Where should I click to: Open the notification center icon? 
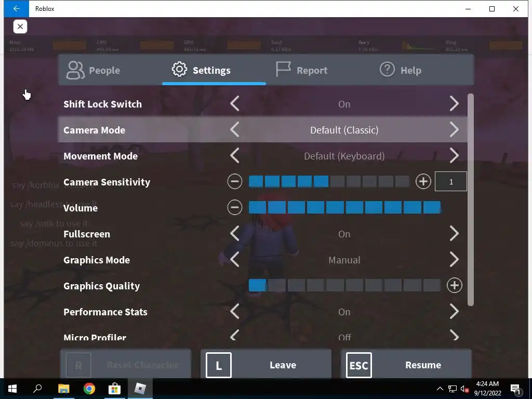tap(515, 389)
